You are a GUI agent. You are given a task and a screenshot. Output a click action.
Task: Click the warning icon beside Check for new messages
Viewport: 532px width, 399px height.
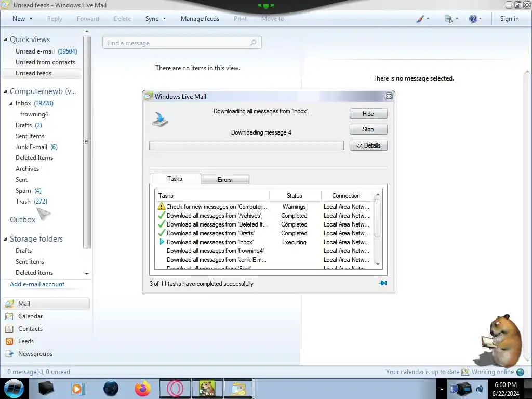tap(162, 206)
